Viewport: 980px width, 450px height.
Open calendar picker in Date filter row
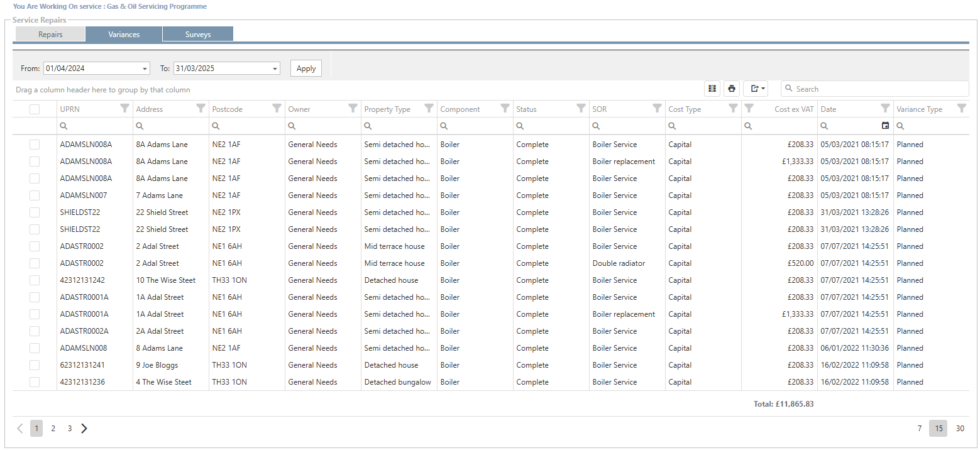(885, 126)
